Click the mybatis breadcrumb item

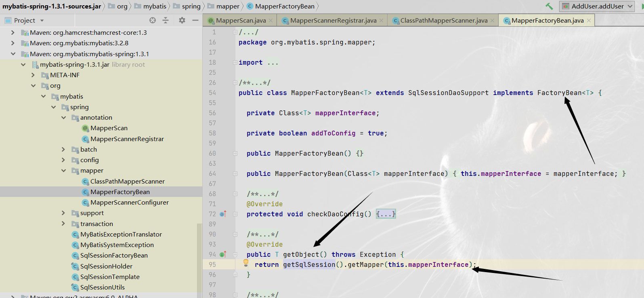(150, 6)
